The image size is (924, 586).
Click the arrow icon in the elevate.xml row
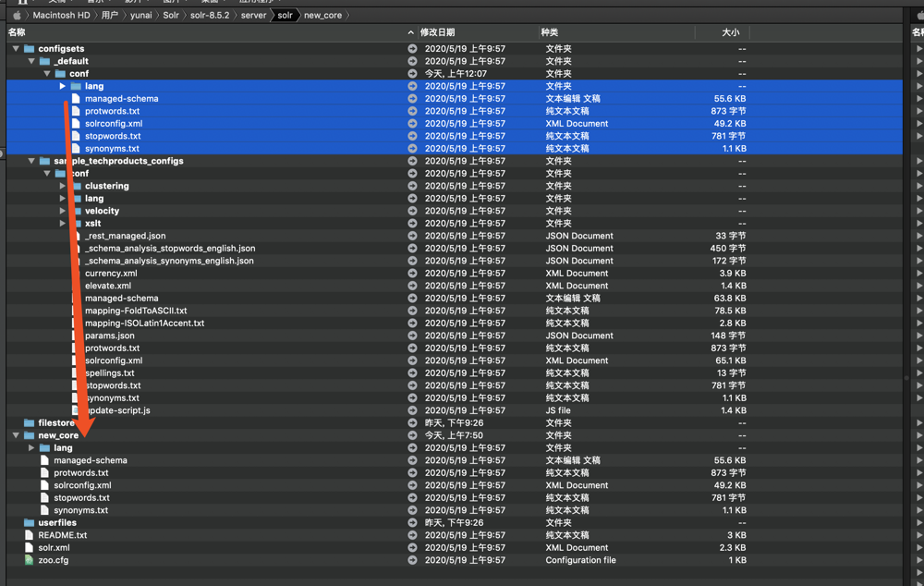tap(412, 286)
